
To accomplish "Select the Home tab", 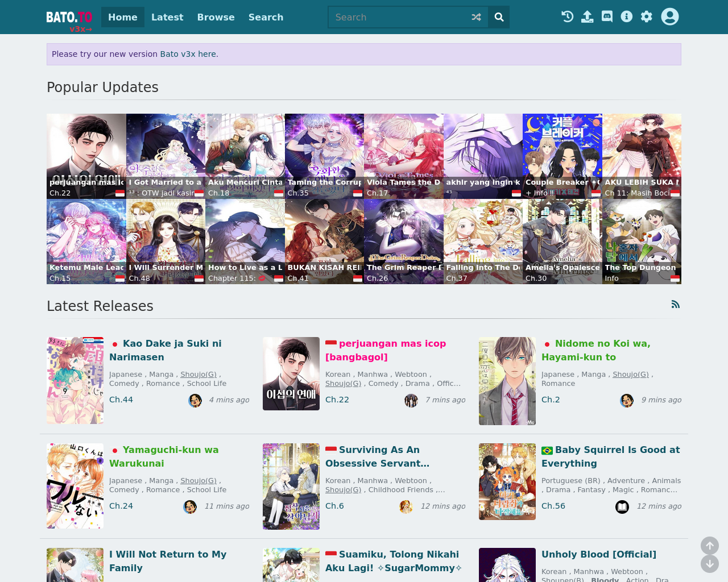I will [123, 17].
